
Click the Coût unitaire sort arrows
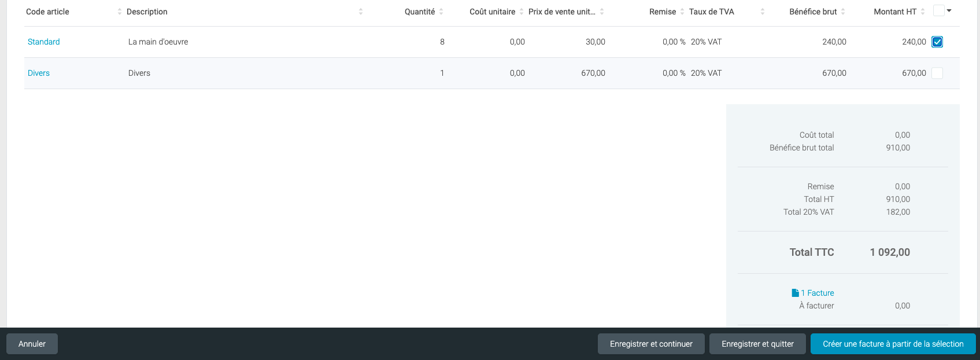click(x=522, y=12)
